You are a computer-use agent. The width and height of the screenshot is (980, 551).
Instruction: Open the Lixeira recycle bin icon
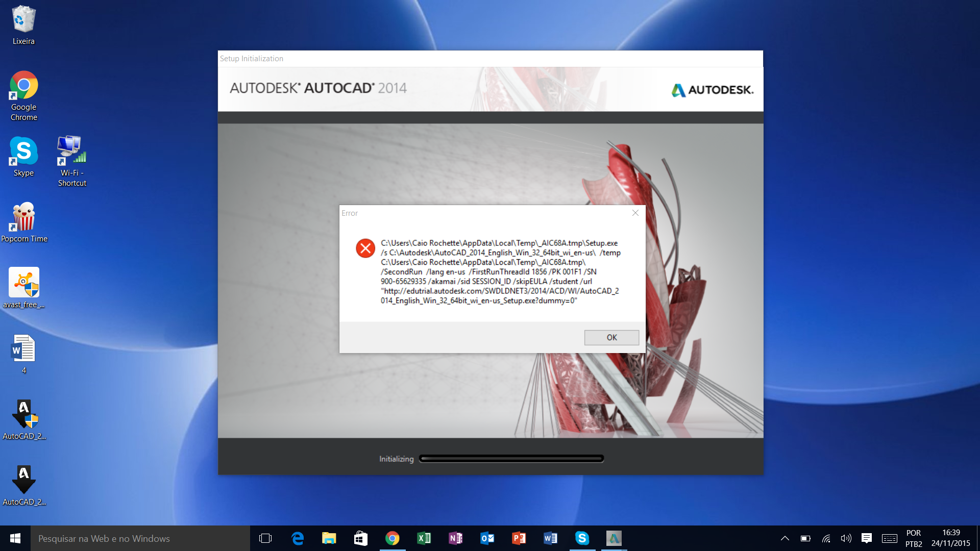pos(23,25)
